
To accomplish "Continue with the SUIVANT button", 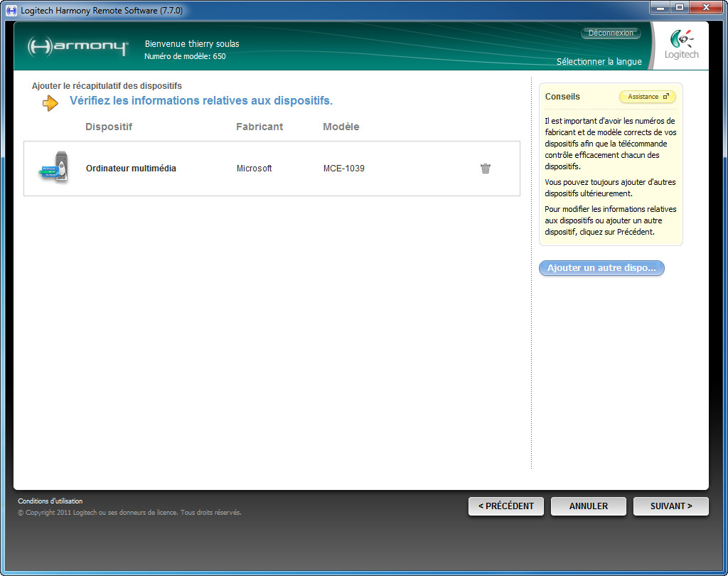I will pyautogui.click(x=671, y=506).
